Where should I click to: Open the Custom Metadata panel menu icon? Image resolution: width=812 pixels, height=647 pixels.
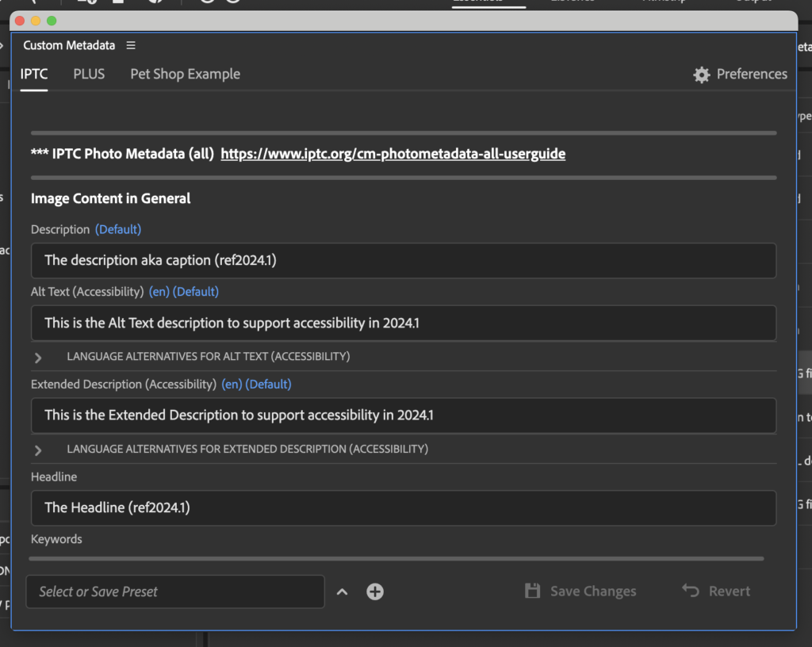click(131, 45)
